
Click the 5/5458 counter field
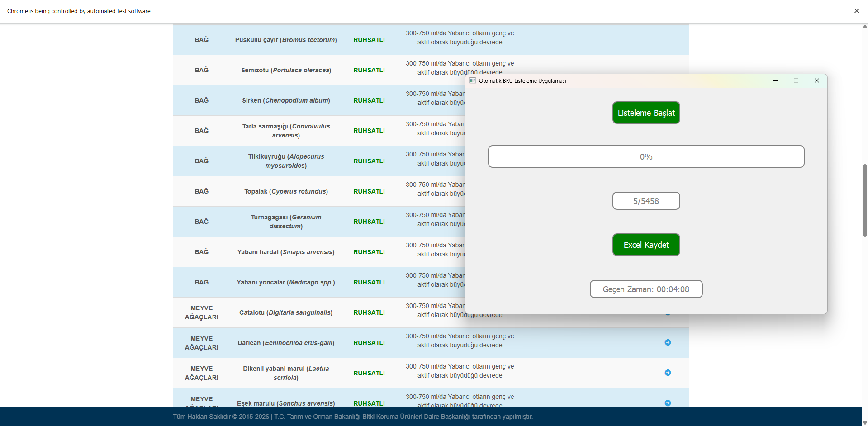646,201
